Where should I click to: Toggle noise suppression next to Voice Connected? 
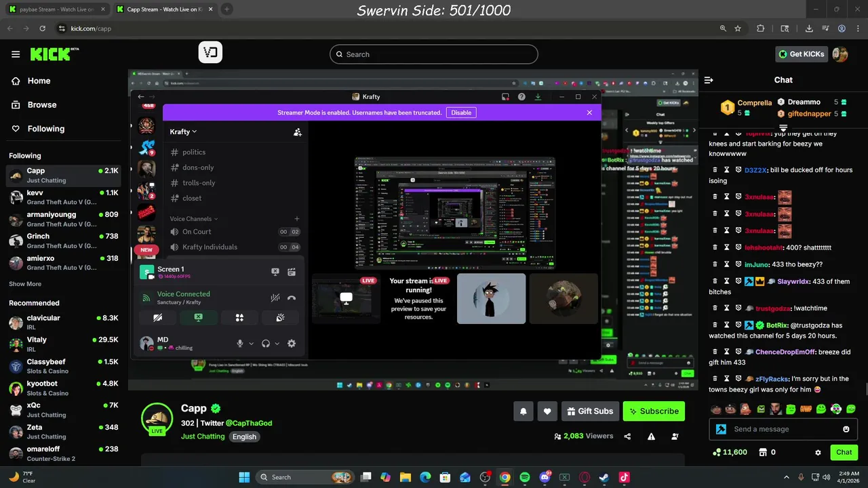click(x=275, y=298)
